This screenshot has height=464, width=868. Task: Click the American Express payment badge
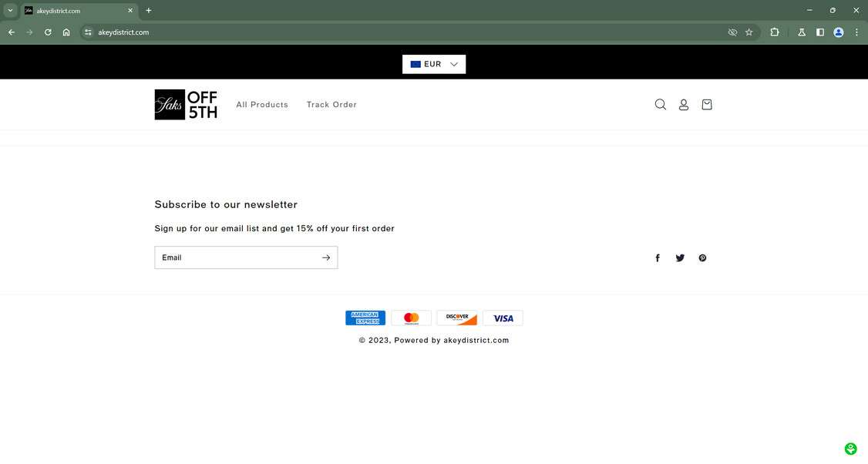pyautogui.click(x=365, y=318)
